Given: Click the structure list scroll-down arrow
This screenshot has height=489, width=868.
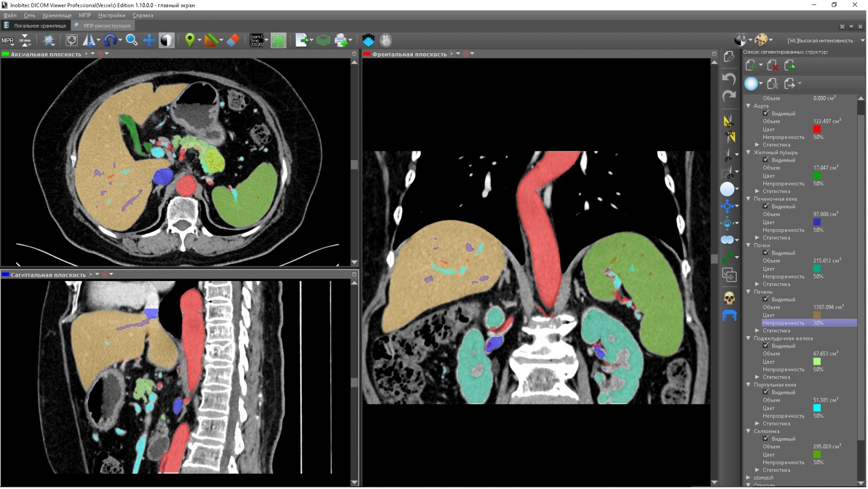Looking at the screenshot, I should pyautogui.click(x=861, y=482).
